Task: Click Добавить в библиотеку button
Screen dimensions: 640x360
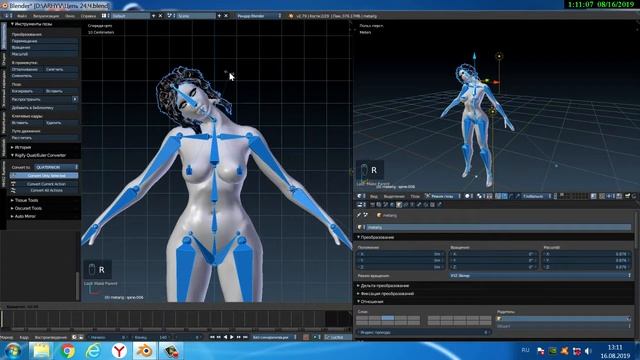Action: point(44,108)
